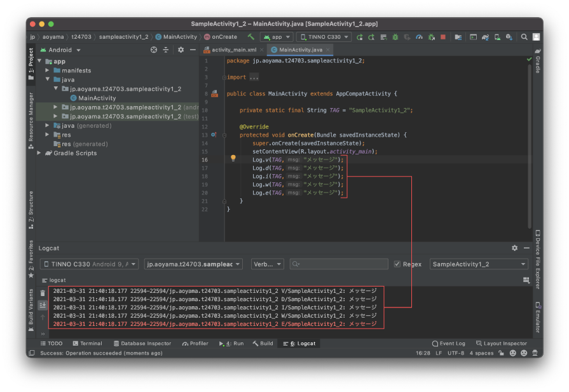Open the SampleActivity1_2 filter dropdown
Image resolution: width=569 pixels, height=392 pixels.
click(x=479, y=264)
